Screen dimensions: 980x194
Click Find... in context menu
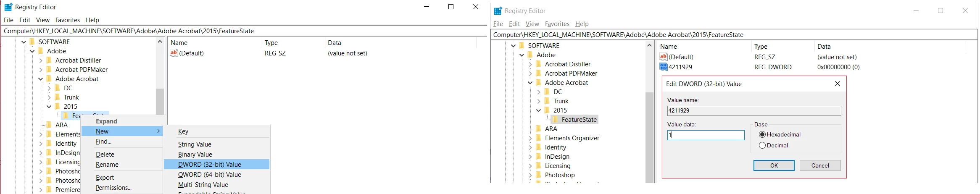(122, 142)
